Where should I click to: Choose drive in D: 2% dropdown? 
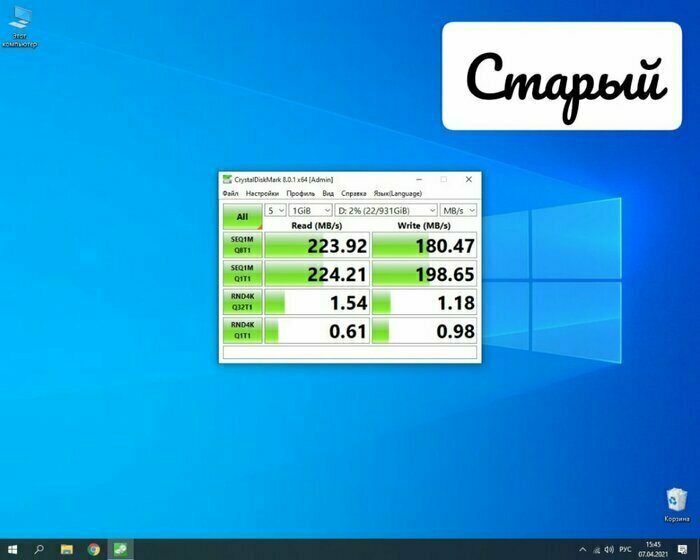pos(387,211)
